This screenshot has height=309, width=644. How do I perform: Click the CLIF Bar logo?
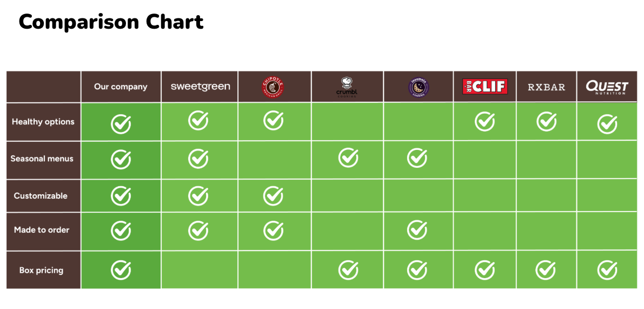pos(484,87)
